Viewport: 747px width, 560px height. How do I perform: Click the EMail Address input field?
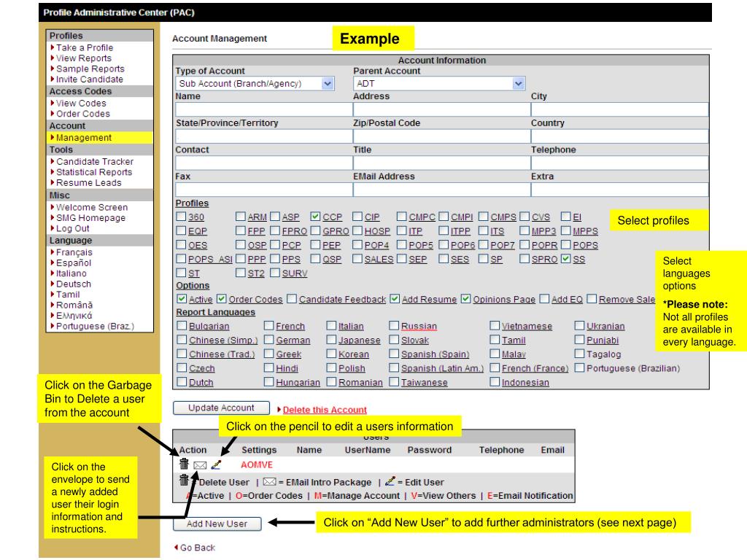pos(441,190)
